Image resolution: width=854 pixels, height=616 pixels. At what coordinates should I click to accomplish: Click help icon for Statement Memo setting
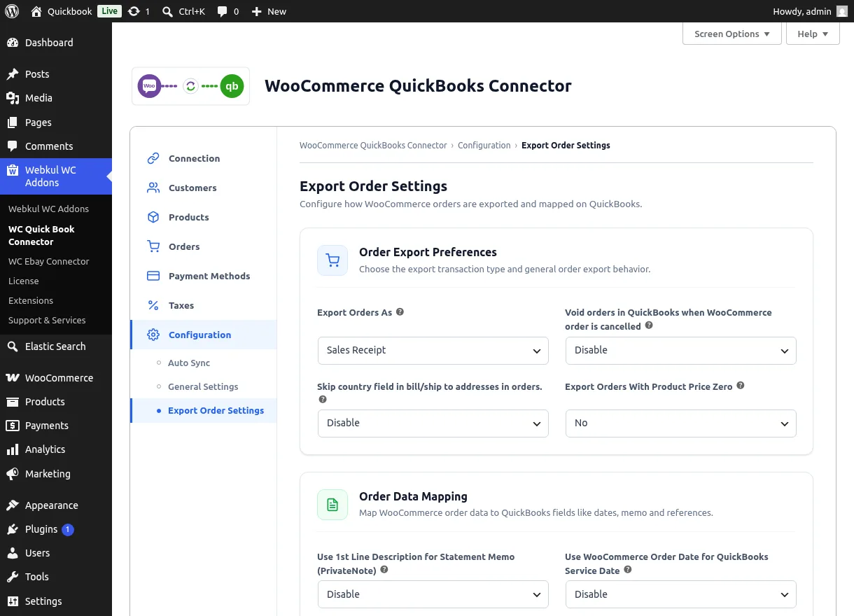pos(384,570)
